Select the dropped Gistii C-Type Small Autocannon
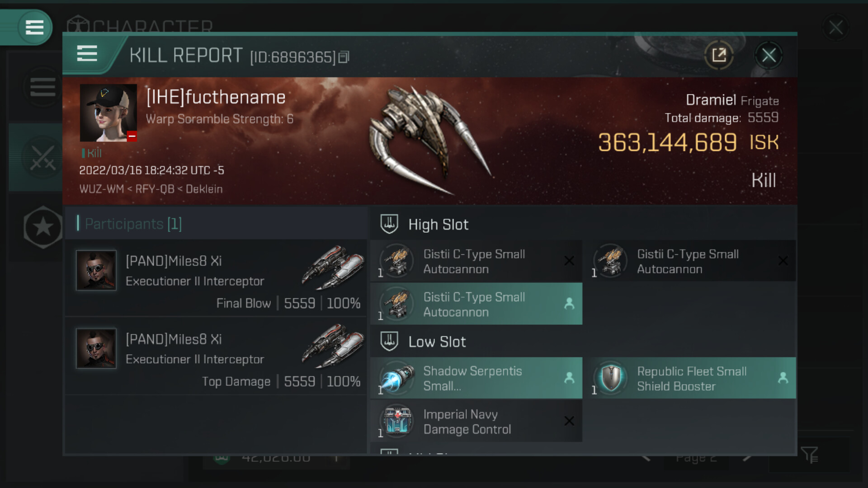This screenshot has width=868, height=488. click(476, 304)
